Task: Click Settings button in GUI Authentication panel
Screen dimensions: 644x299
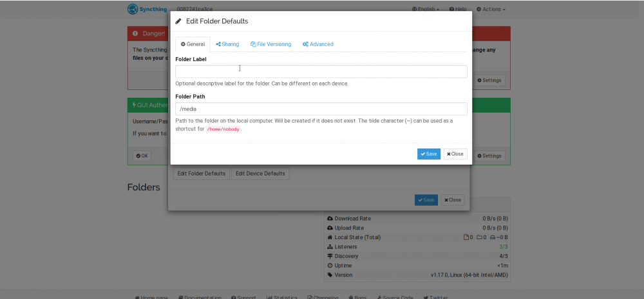Action: (x=489, y=156)
